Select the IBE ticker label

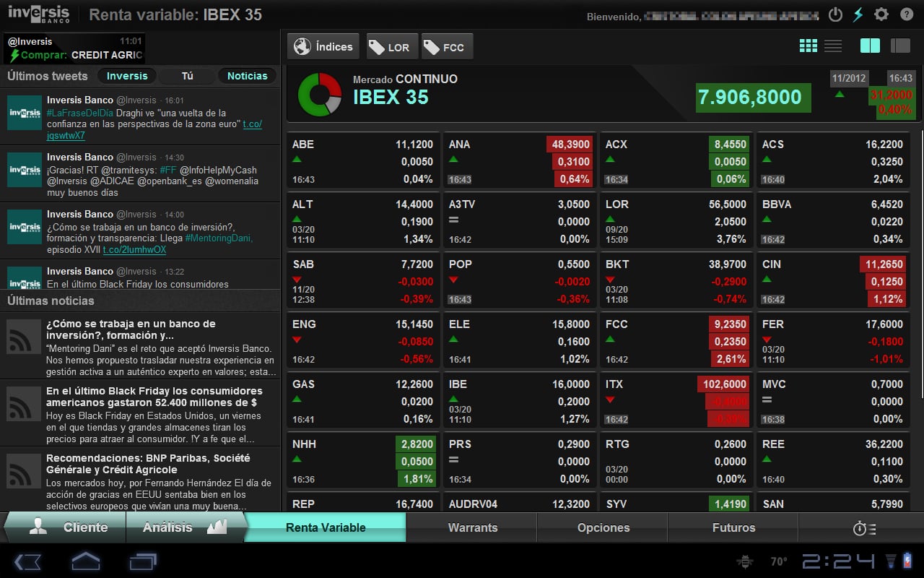point(458,384)
